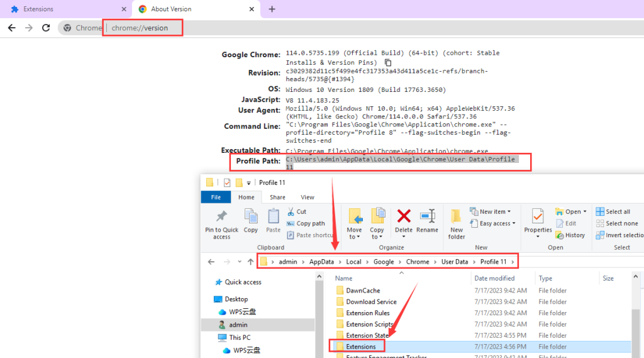Click navigation pane scroll up arrow
The width and height of the screenshot is (644, 358).
319,277
